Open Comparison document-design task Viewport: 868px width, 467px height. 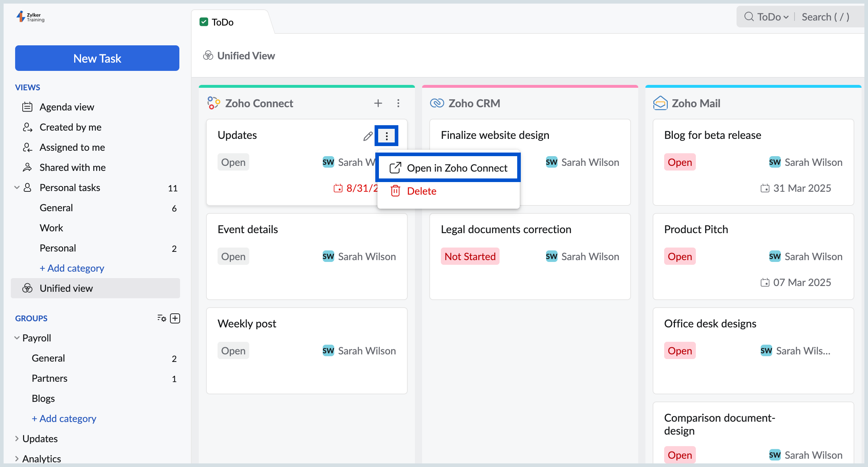click(720, 424)
